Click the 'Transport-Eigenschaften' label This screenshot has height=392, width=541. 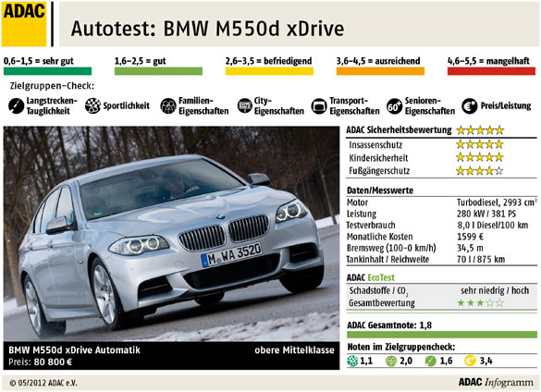[x=354, y=105]
